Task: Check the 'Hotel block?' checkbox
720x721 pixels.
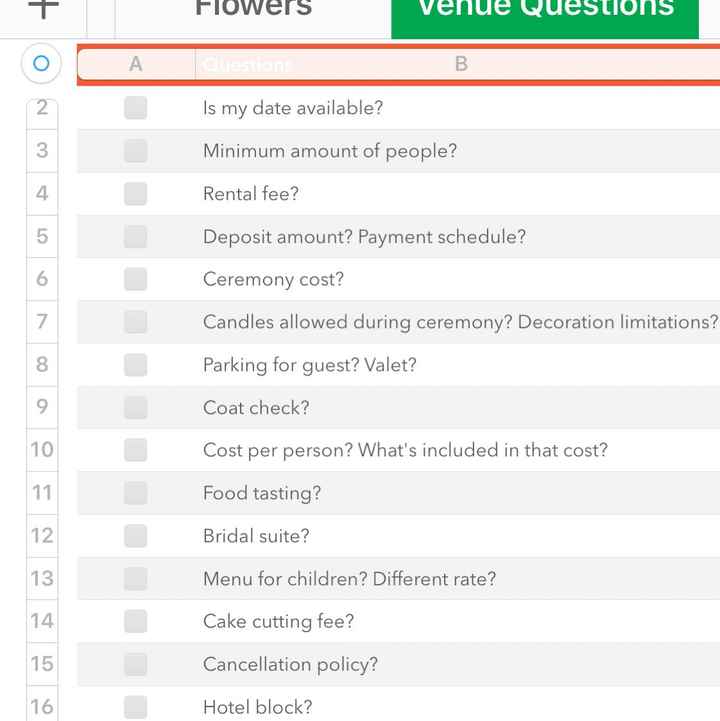Action: 136,707
